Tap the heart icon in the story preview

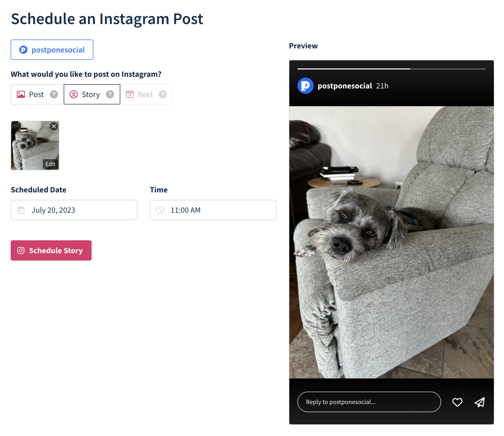[x=457, y=402]
